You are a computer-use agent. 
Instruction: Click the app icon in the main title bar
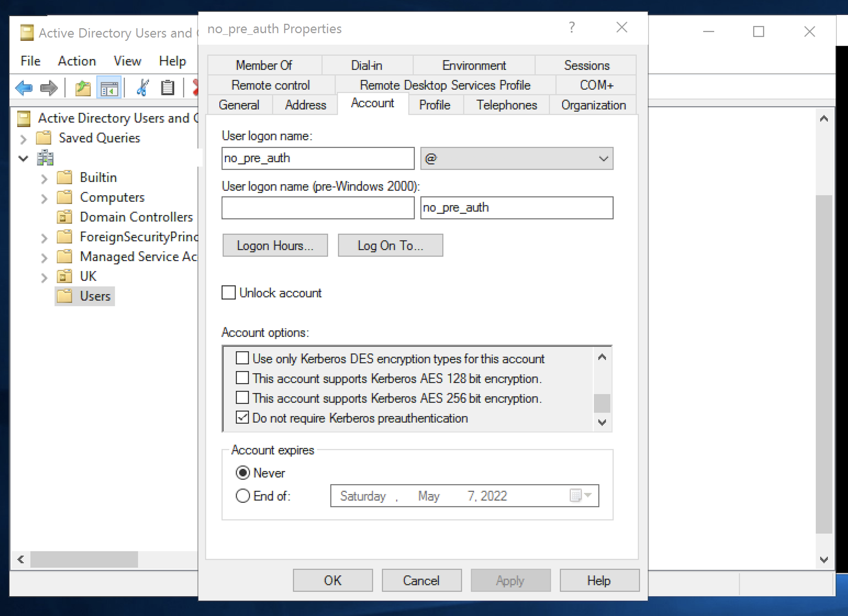point(27,33)
